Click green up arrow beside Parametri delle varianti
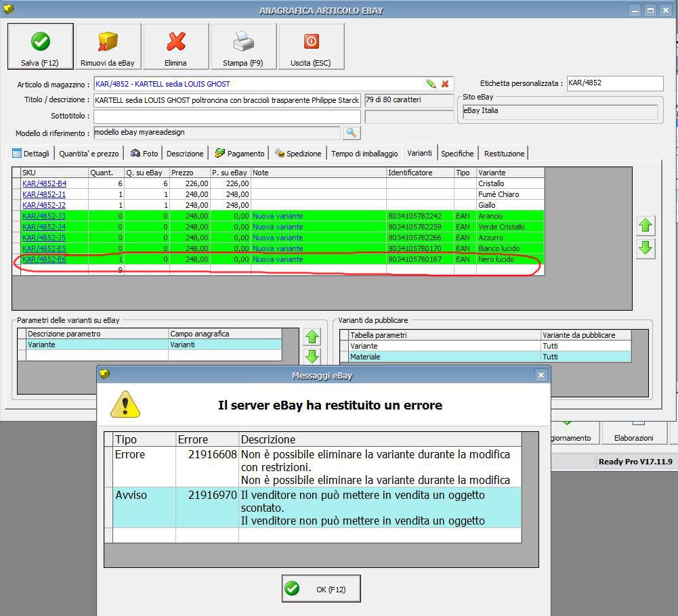The image size is (678, 616). tap(312, 336)
